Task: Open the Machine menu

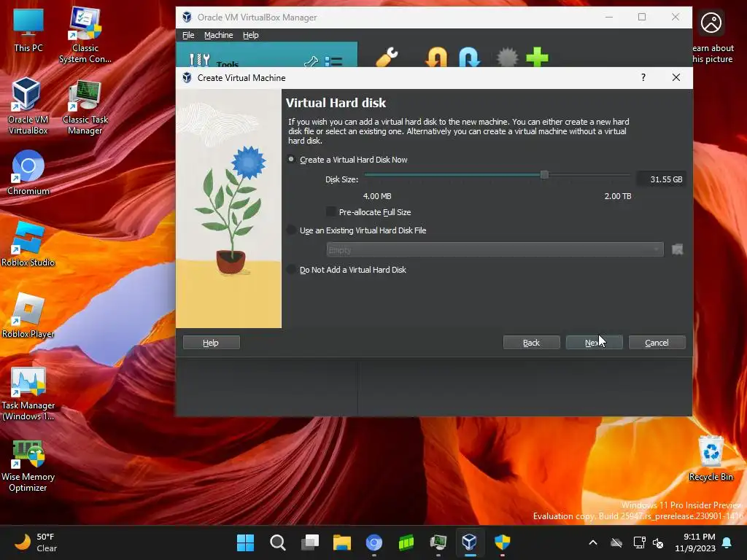Action: click(x=219, y=35)
